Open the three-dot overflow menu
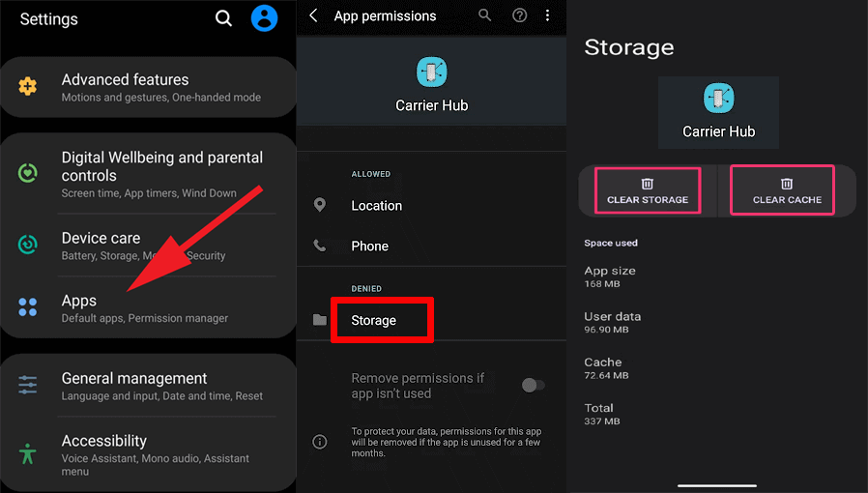 (548, 15)
